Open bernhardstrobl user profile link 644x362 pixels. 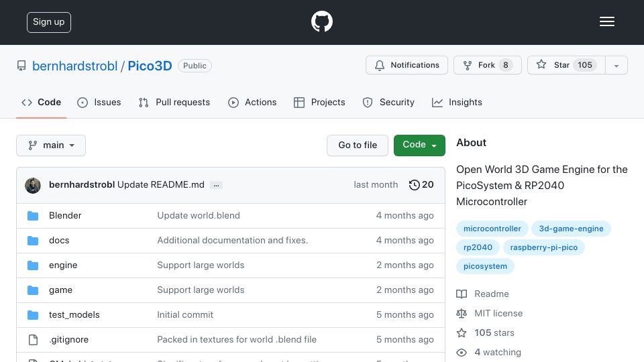pyautogui.click(x=74, y=66)
